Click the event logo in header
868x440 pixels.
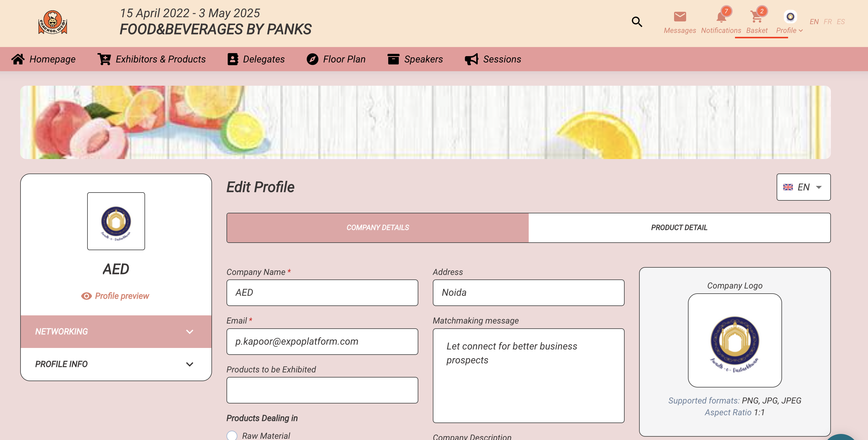pyautogui.click(x=52, y=22)
